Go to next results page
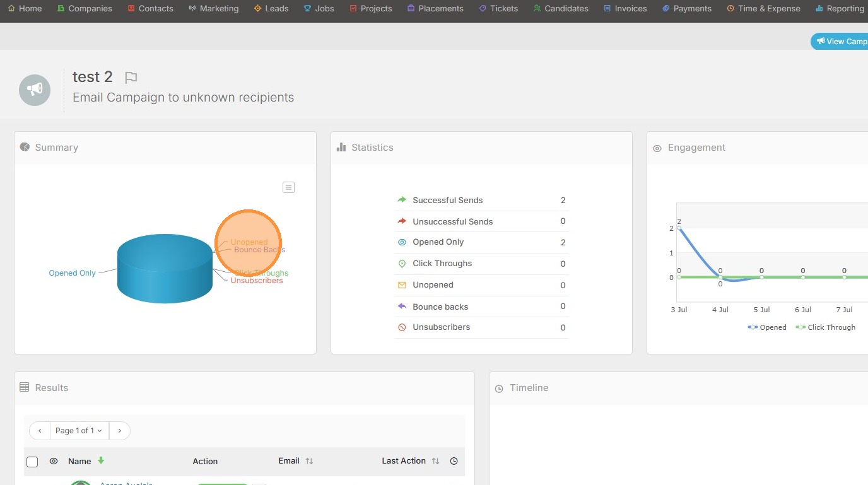This screenshot has height=485, width=868. click(119, 431)
